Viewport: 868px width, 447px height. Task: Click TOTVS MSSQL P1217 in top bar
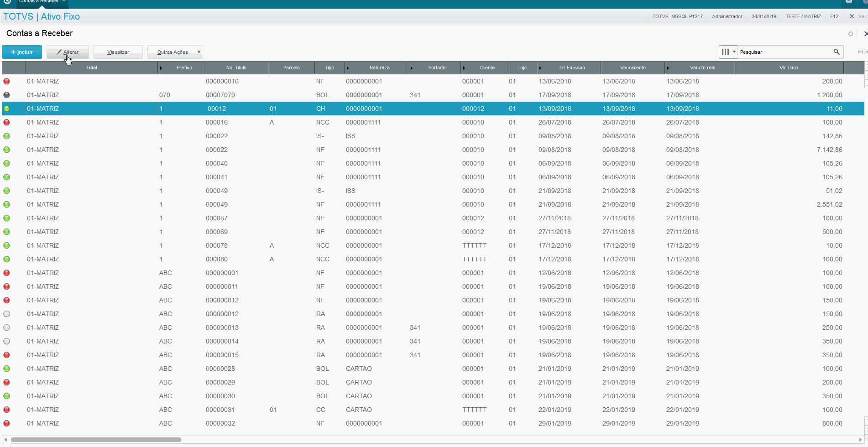677,16
